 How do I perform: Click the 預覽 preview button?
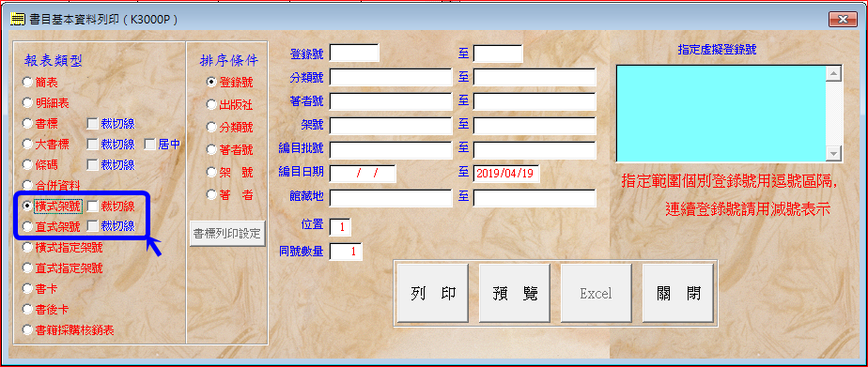[514, 293]
